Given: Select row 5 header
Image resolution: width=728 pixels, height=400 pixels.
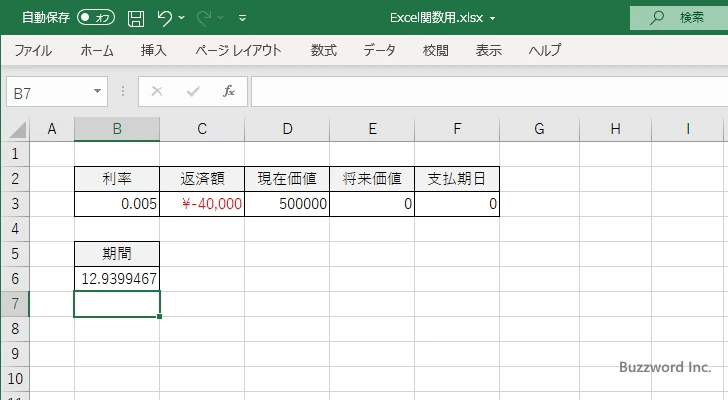Looking at the screenshot, I should coord(15,254).
